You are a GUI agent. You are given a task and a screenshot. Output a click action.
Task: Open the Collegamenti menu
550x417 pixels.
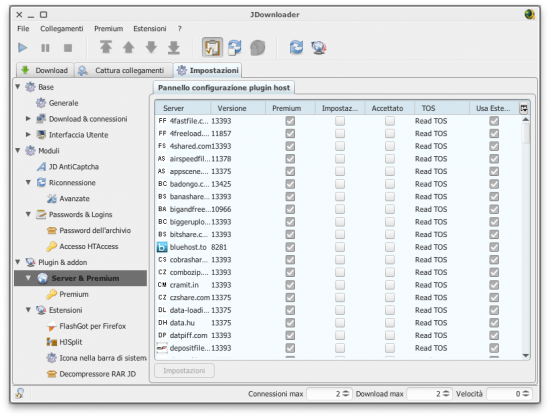tap(62, 29)
